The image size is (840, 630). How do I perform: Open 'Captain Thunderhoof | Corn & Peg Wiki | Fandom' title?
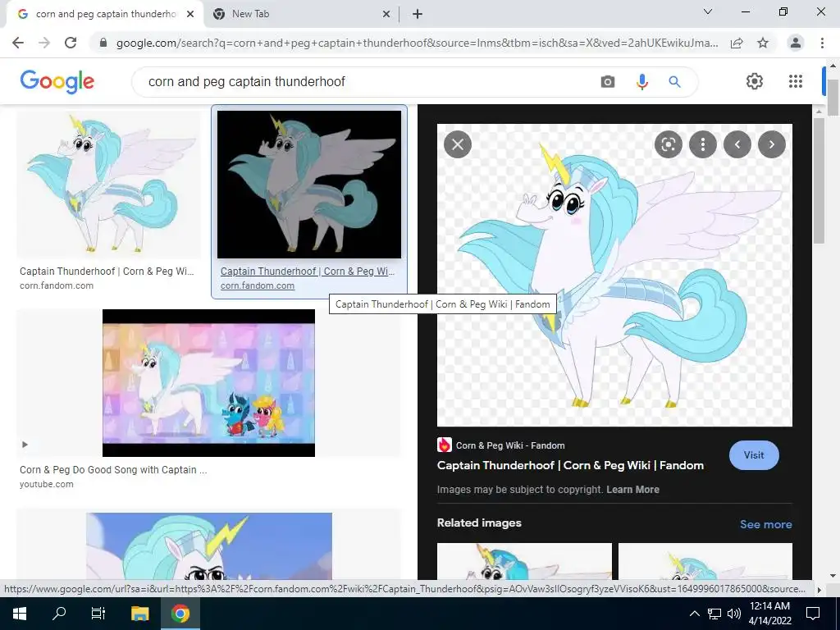tap(571, 466)
